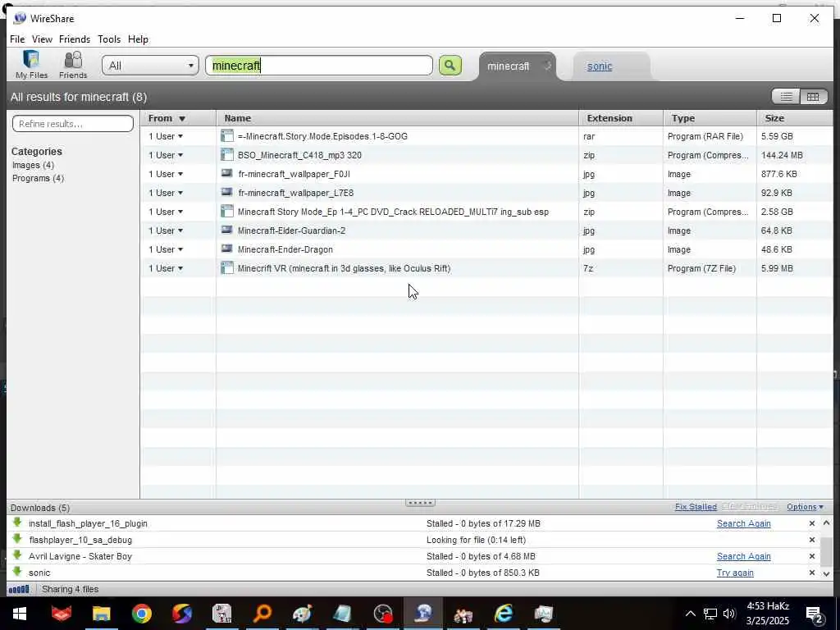The image size is (840, 630).
Task: Open Windows Start menu
Action: 20,614
